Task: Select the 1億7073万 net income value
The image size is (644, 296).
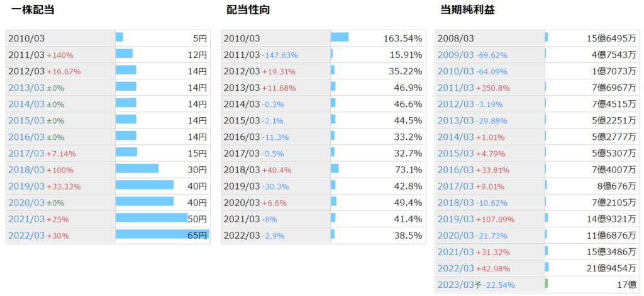Action: click(614, 72)
